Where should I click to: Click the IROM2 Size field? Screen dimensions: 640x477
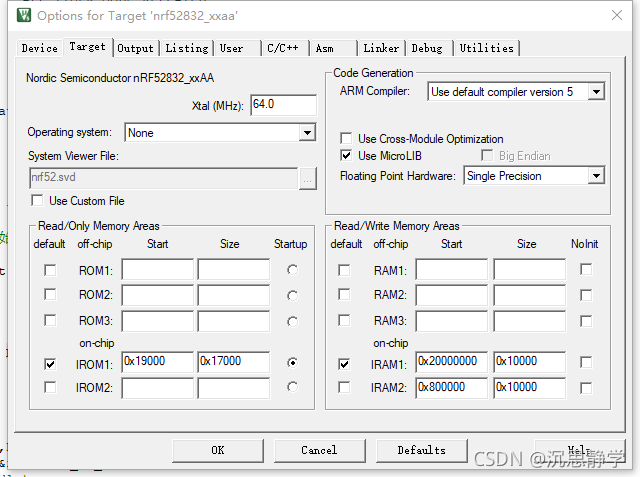pyautogui.click(x=234, y=388)
